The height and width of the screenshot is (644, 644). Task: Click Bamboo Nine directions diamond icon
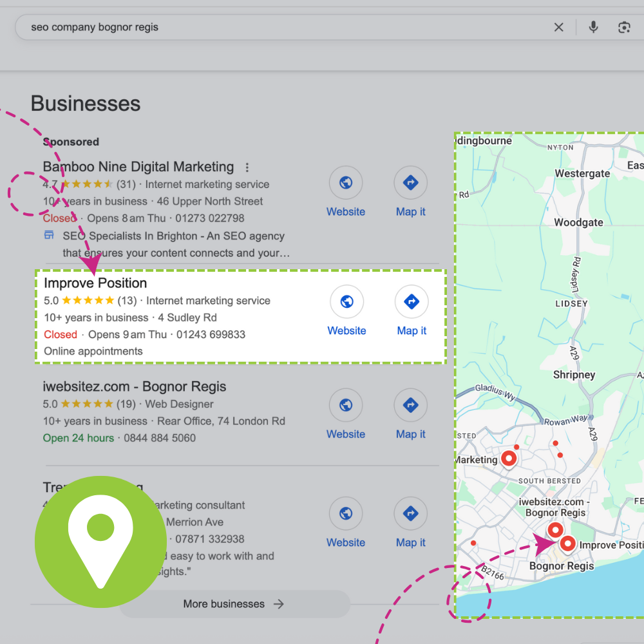410,183
